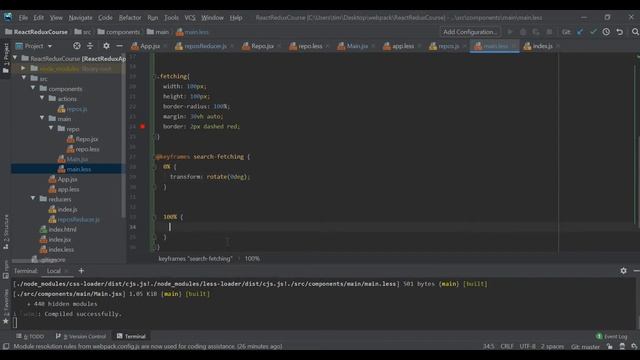Change CRLF line separator in status bar
This screenshot has height=360, width=640.
click(x=507, y=347)
